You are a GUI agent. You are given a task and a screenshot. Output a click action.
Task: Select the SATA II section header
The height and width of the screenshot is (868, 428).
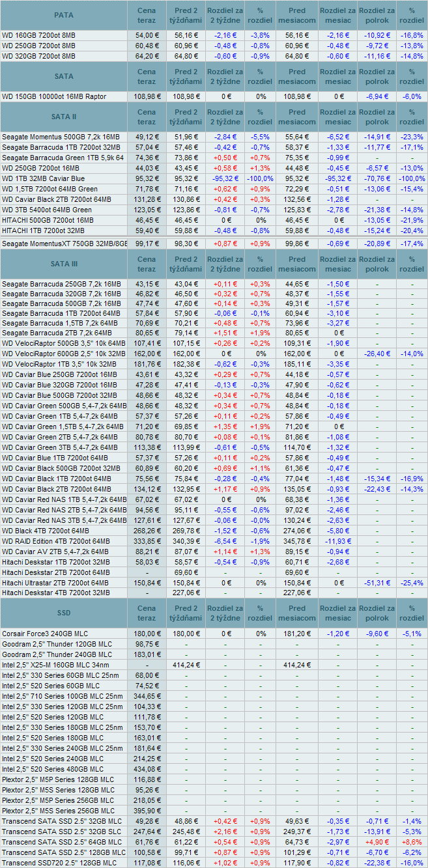[64, 117]
